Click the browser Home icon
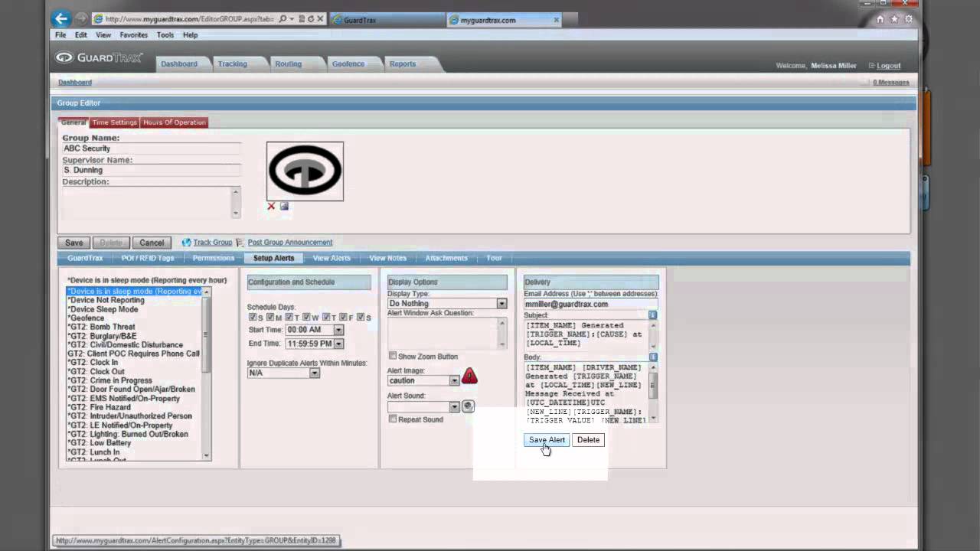980x551 pixels. pyautogui.click(x=880, y=19)
